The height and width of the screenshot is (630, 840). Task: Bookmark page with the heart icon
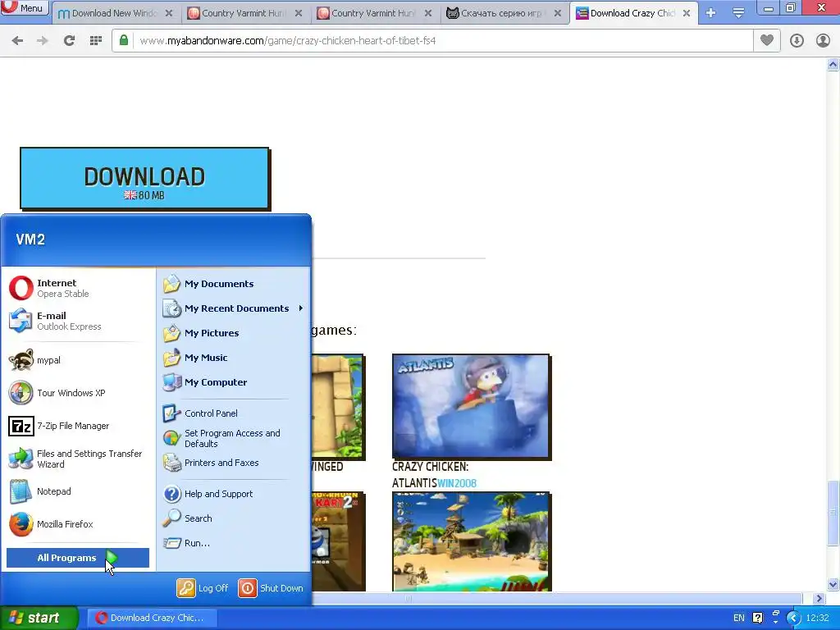pos(767,40)
